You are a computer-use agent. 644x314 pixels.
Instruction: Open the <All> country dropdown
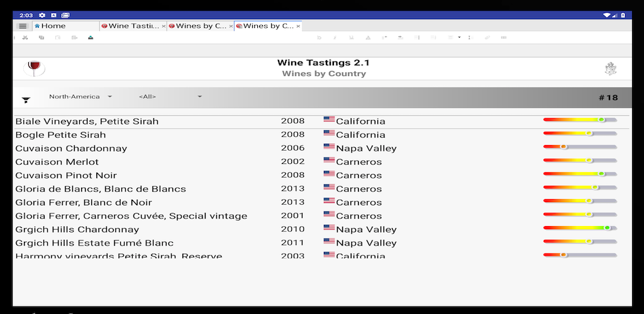click(x=170, y=97)
